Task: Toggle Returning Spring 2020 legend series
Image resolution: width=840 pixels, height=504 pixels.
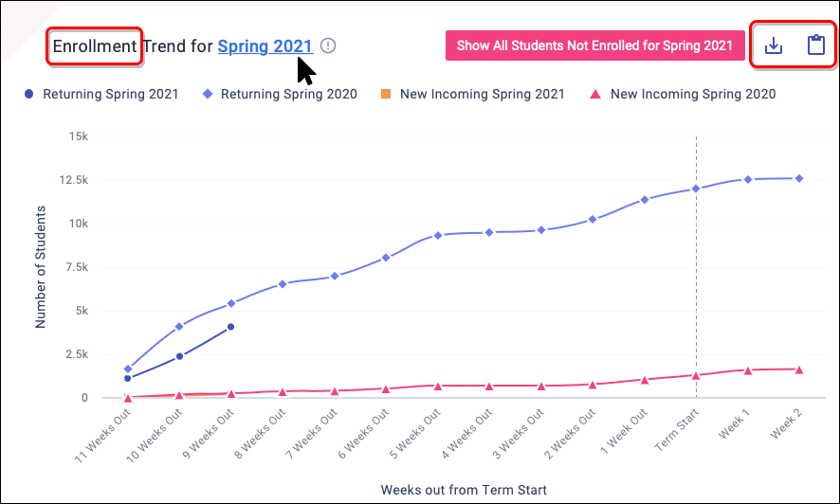Action: [282, 94]
